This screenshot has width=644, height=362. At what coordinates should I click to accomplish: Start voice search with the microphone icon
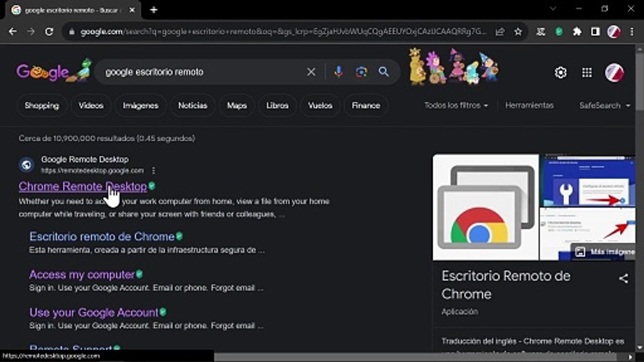coord(339,72)
